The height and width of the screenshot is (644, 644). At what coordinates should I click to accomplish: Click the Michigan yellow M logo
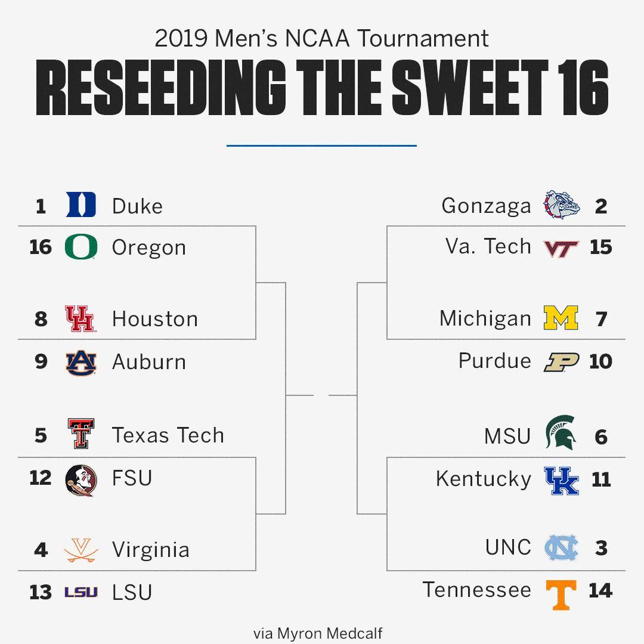point(561,318)
